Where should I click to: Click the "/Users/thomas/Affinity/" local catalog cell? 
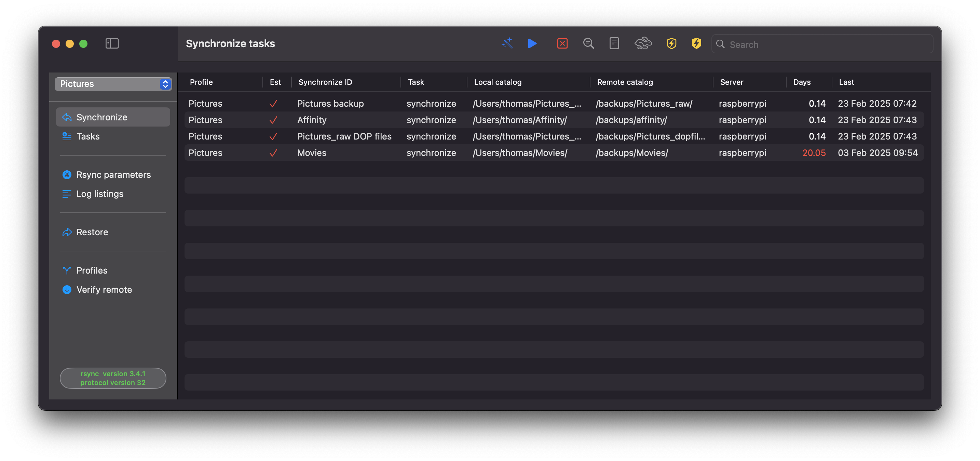tap(519, 120)
